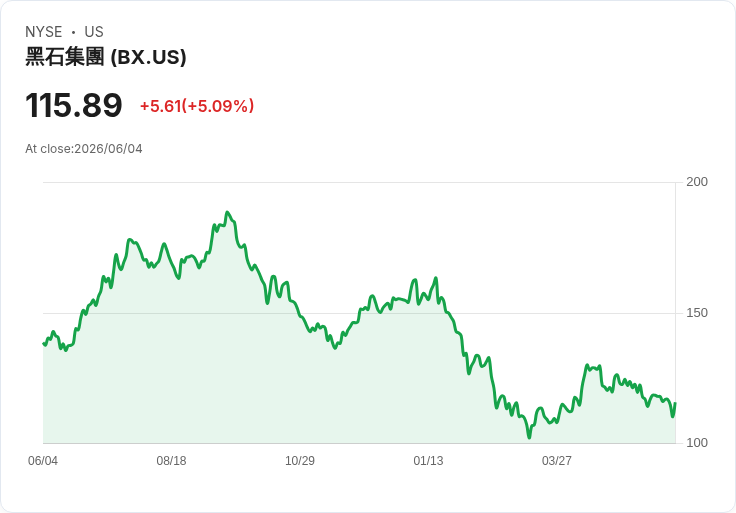Image resolution: width=736 pixels, height=513 pixels.
Task: Click the 06/04 x-axis date label
Action: (43, 460)
